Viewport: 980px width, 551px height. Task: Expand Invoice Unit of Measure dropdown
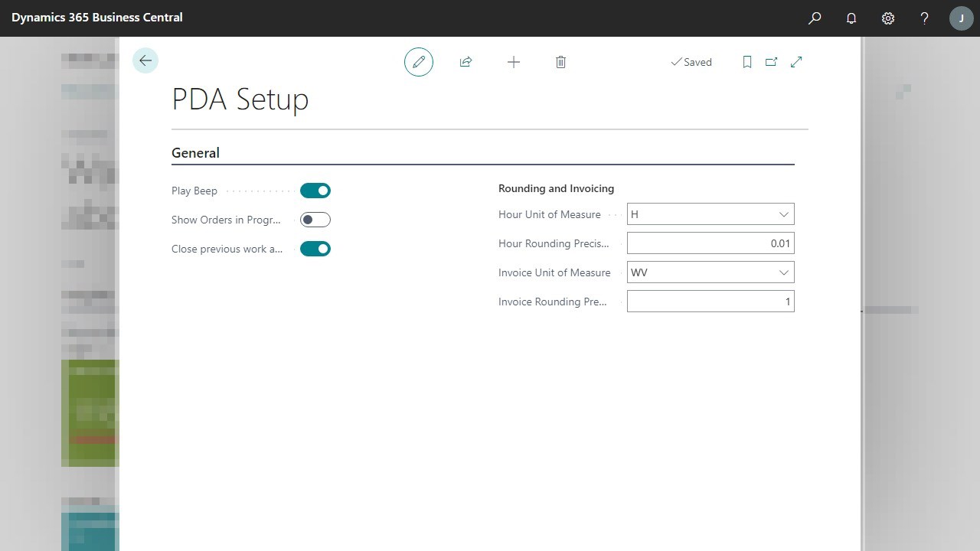pos(783,272)
